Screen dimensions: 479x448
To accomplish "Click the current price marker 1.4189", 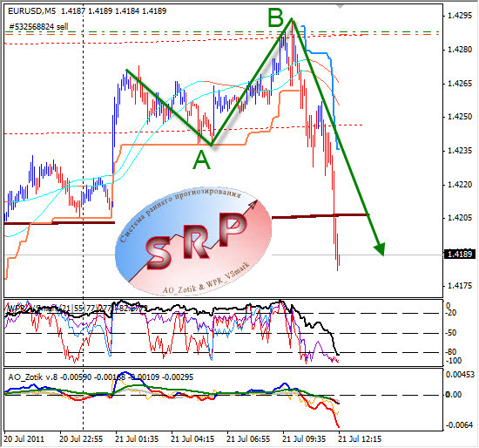I will 460,255.
